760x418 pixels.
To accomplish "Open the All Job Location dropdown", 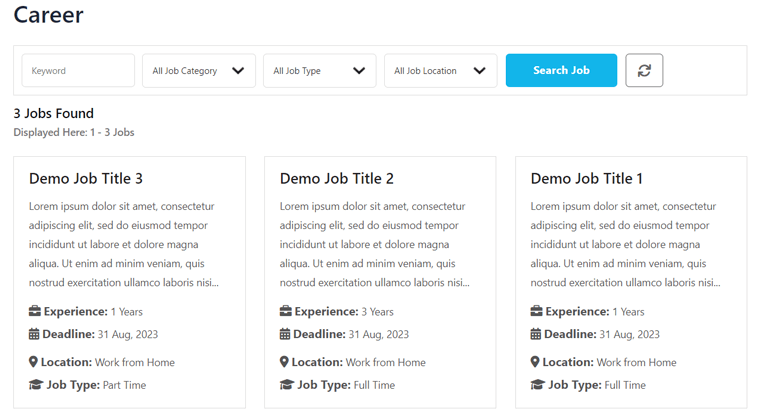I will pos(440,71).
